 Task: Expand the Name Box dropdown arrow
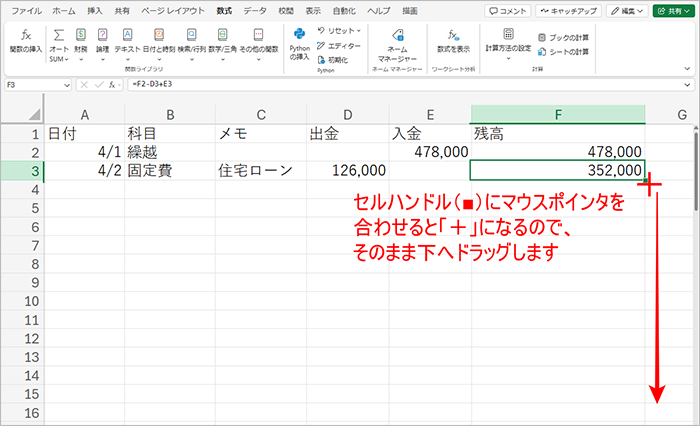(x=69, y=85)
